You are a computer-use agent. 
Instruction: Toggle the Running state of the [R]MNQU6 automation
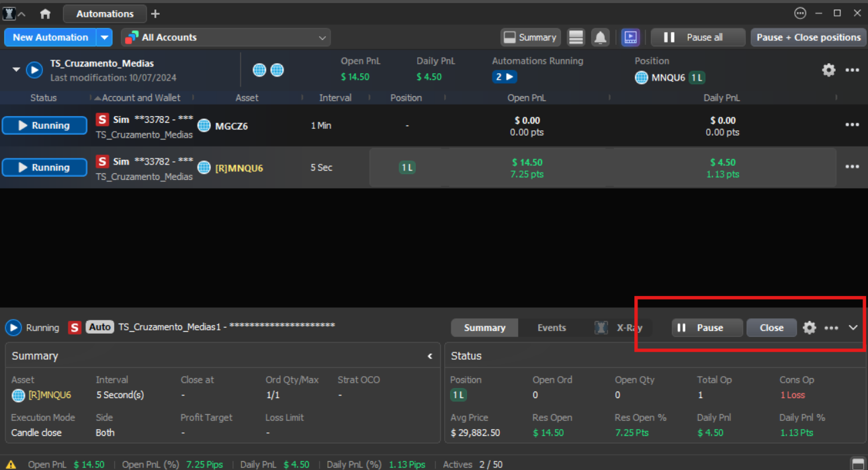44,167
